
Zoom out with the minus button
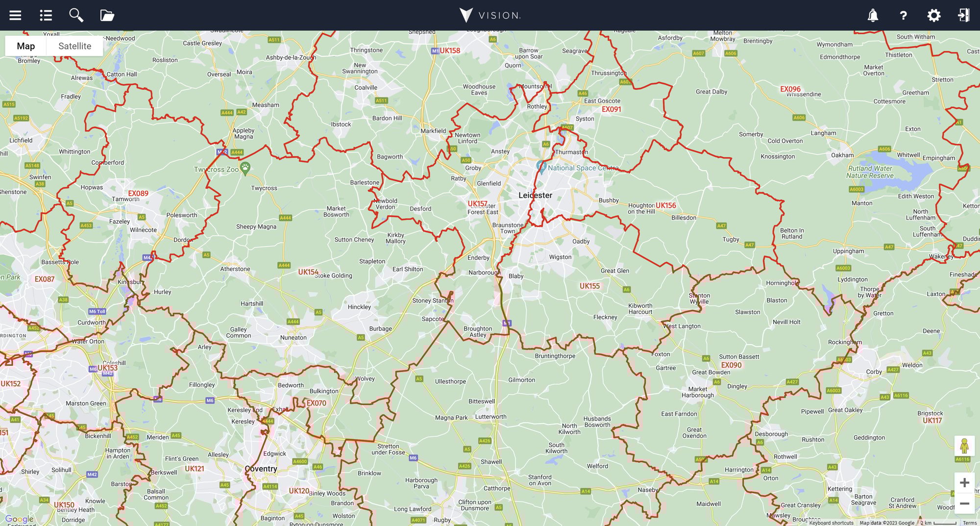964,503
